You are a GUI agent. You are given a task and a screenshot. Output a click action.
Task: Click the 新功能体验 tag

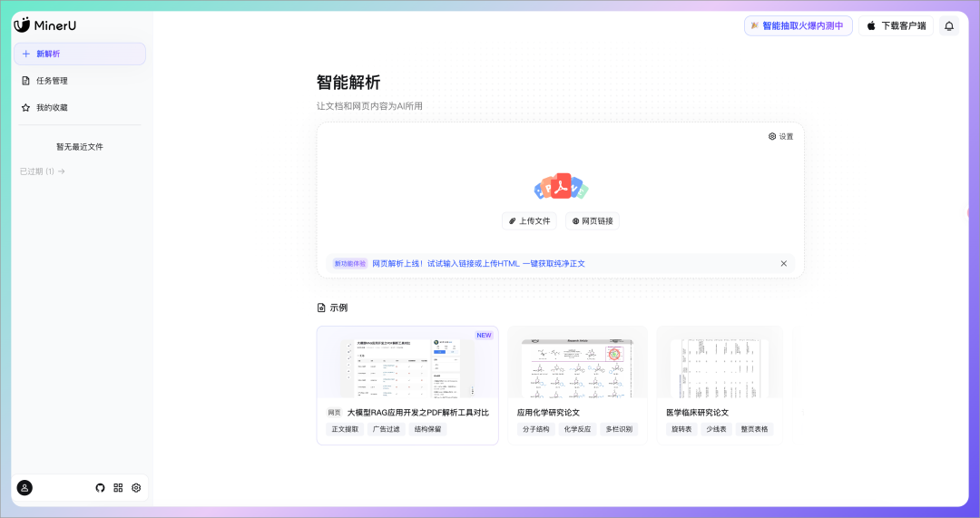350,264
